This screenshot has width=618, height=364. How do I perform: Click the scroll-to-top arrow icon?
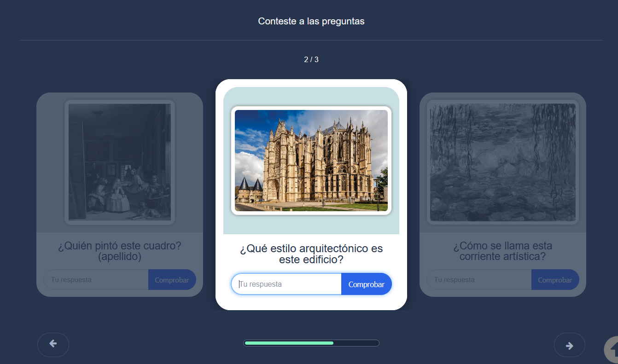pos(612,351)
